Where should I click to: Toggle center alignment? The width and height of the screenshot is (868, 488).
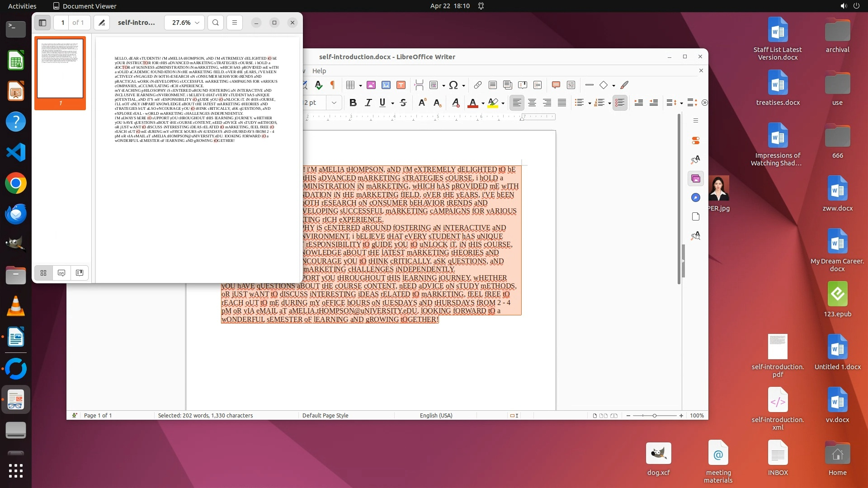[x=532, y=103]
